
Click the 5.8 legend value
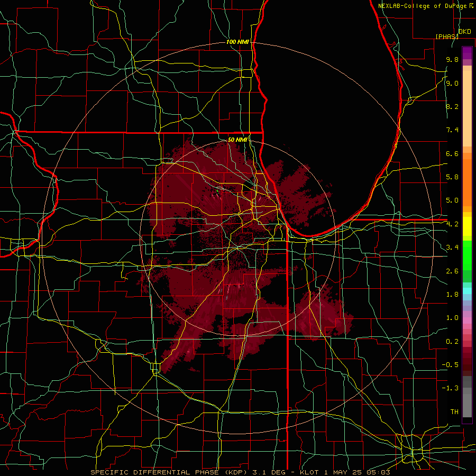point(452,177)
